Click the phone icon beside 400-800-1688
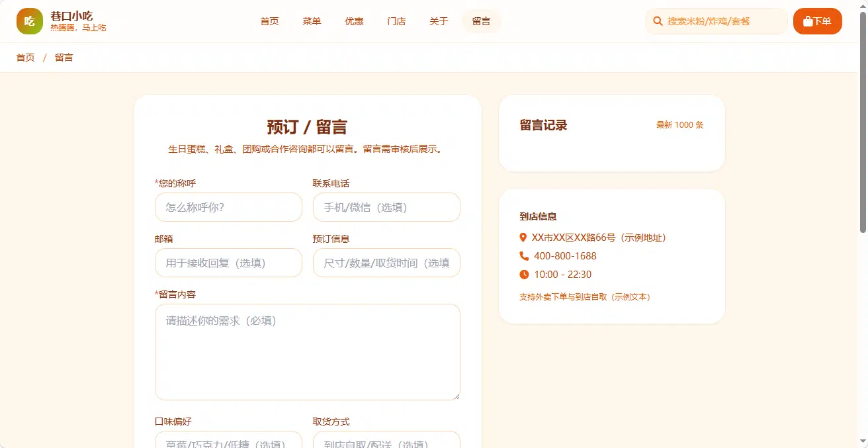Screen dimensions: 868x448 pos(524,256)
